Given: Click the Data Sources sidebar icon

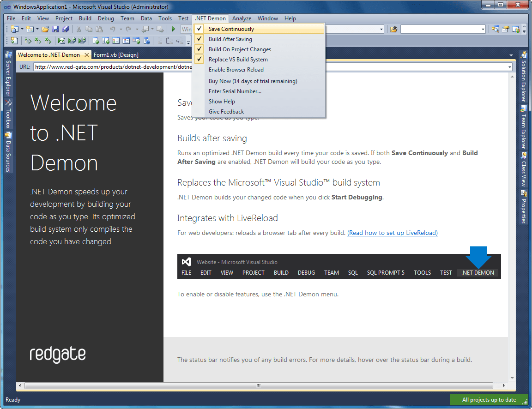Looking at the screenshot, I should tap(8, 135).
